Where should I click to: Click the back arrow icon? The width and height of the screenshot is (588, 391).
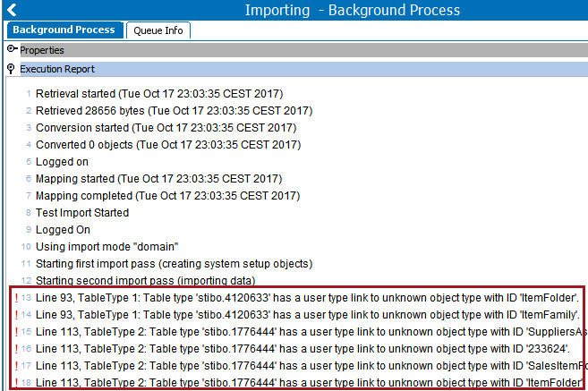12,10
